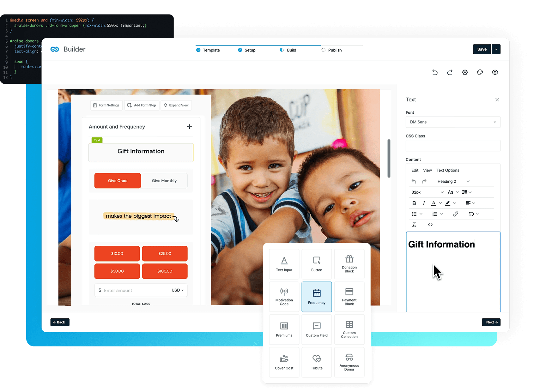
Task: Toggle the preview eye icon
Action: [495, 72]
